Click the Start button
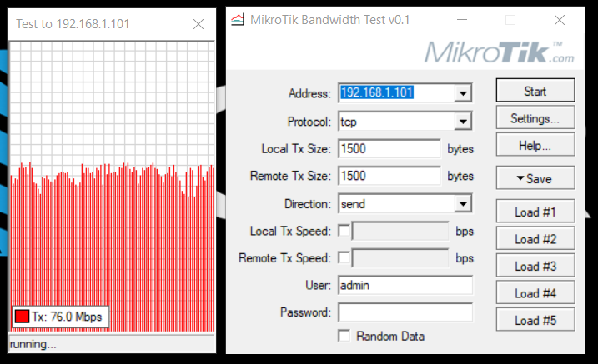Image resolution: width=598 pixels, height=364 pixels. [535, 91]
